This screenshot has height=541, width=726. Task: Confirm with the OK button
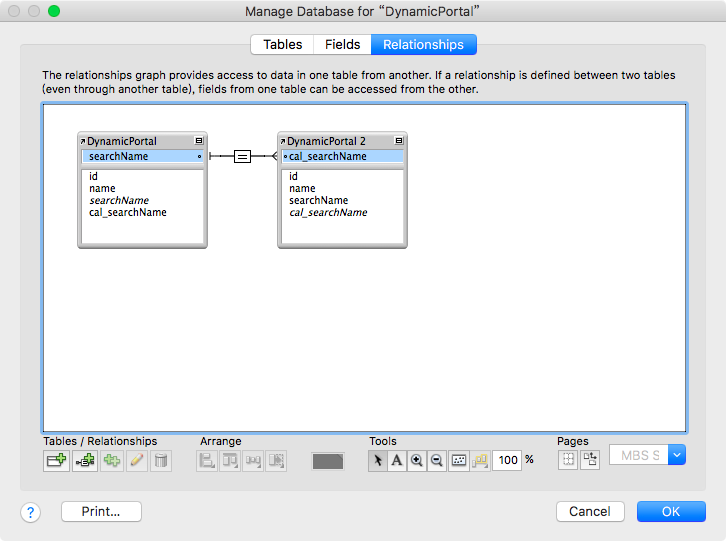point(671,511)
